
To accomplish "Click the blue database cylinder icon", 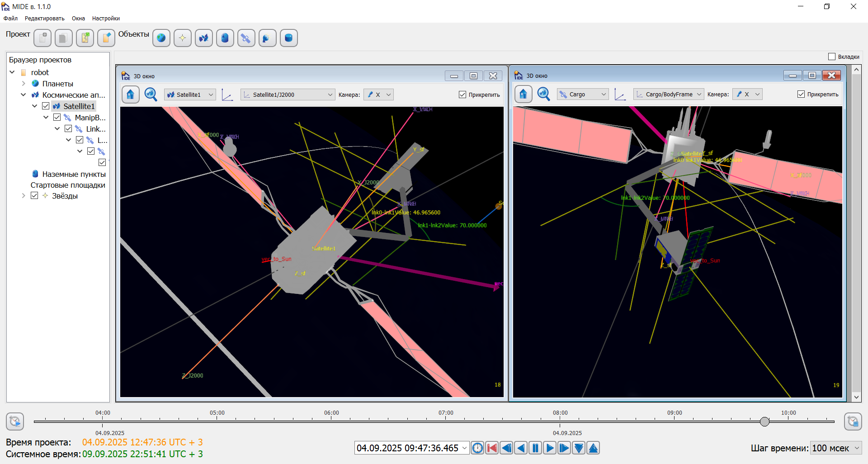I will [x=288, y=38].
